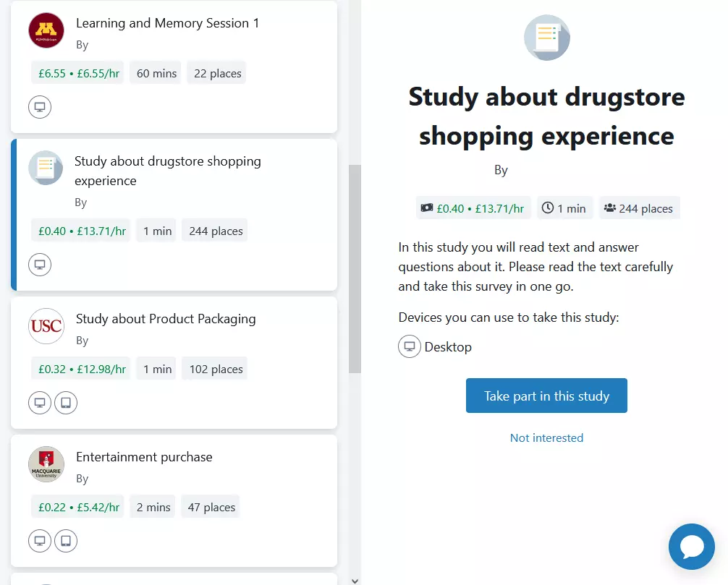Screen dimensions: 728x585
Task: Click tablet icon under Entertainment purchase study
Action: point(66,541)
